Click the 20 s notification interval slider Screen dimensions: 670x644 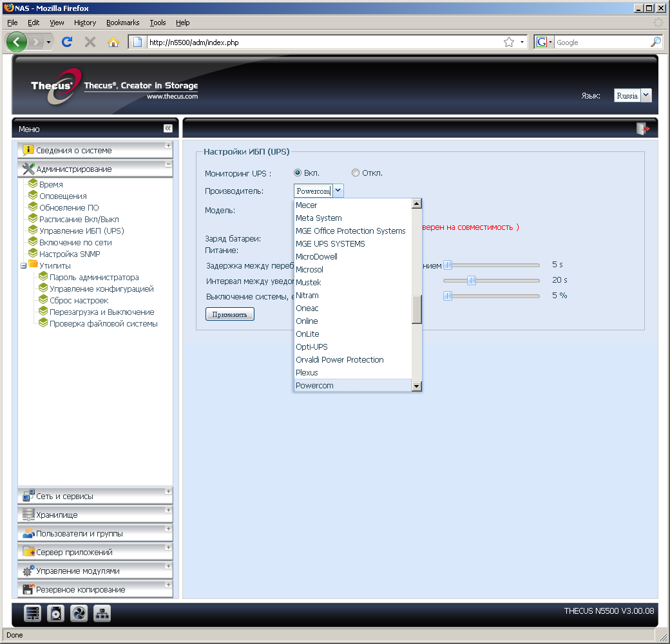[472, 281]
